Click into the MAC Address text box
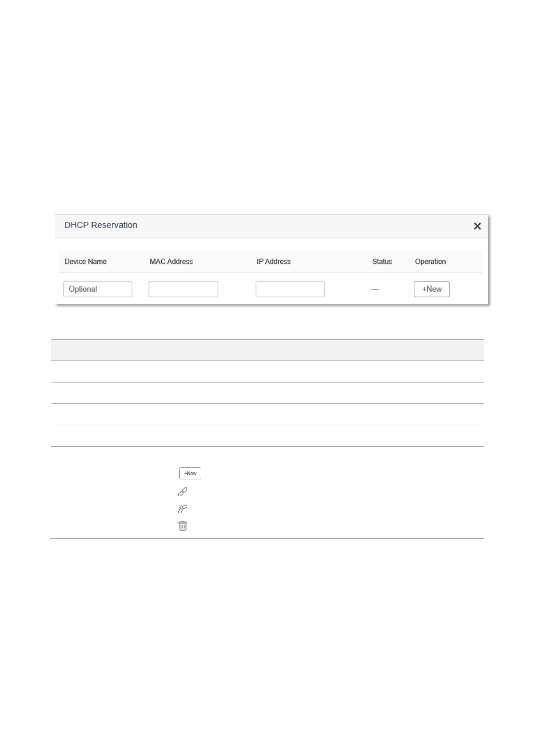 [183, 289]
